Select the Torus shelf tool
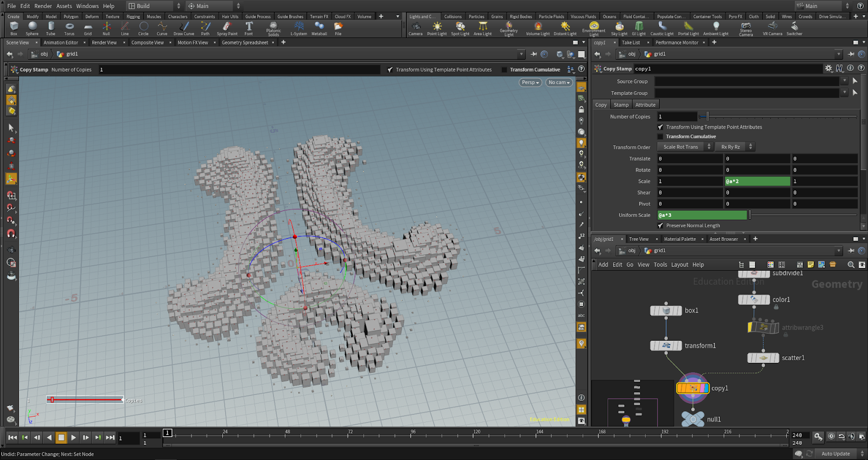 69,28
